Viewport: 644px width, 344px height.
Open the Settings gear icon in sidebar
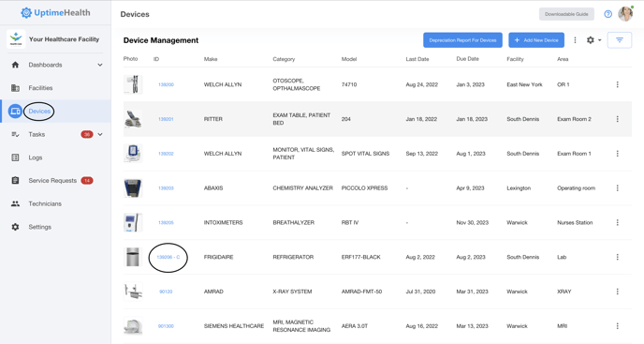click(x=15, y=227)
